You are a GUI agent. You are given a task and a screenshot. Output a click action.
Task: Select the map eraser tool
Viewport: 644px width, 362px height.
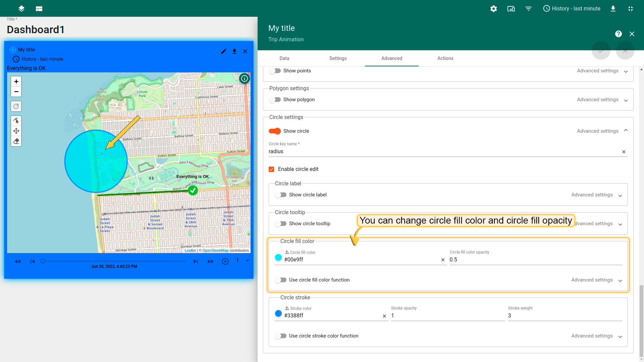pyautogui.click(x=16, y=141)
